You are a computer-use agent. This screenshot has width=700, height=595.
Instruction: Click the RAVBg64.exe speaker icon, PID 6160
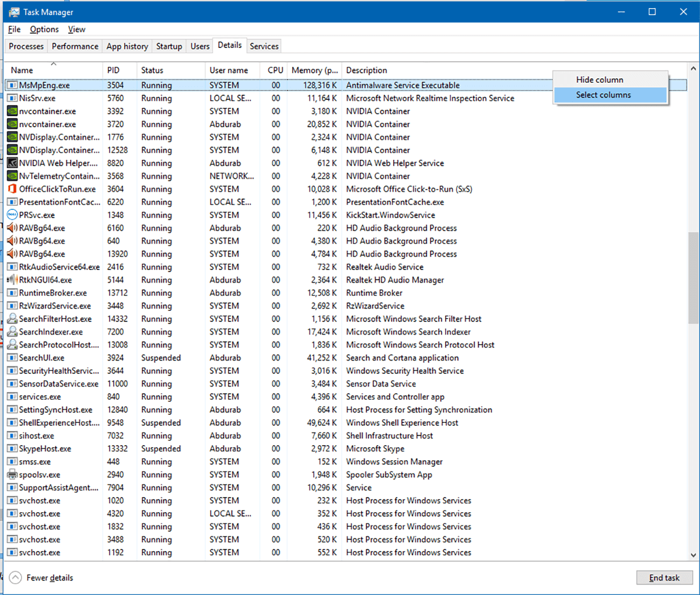(12, 228)
